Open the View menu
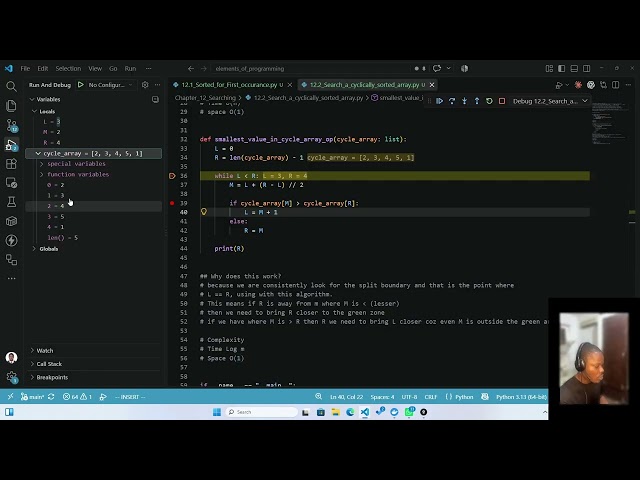 [x=95, y=69]
